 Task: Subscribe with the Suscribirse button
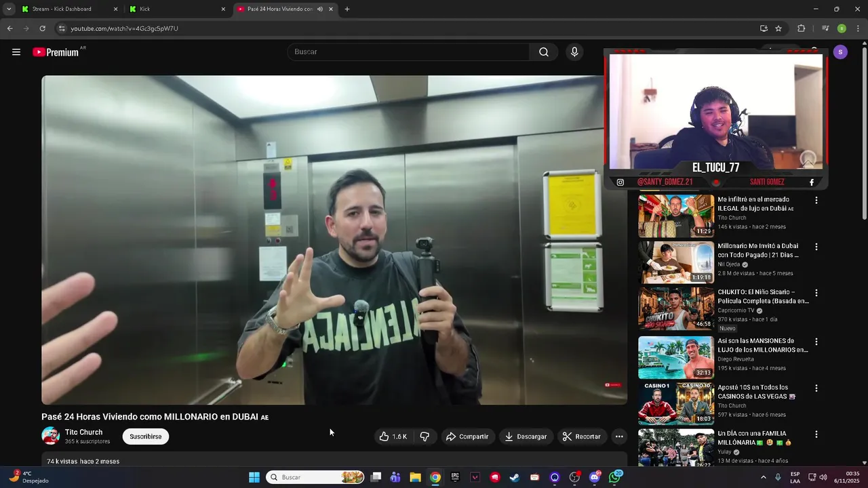point(146,436)
